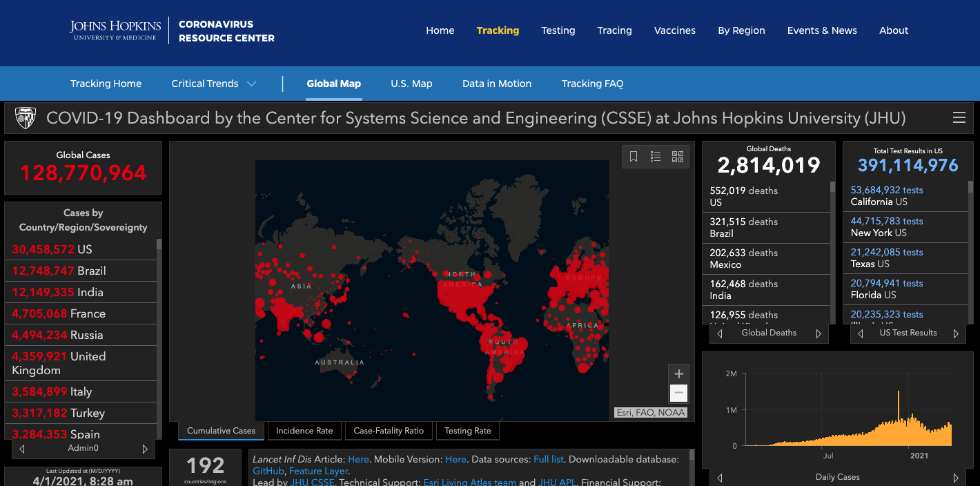This screenshot has width=980, height=486.
Task: Go to next panel after Global Deaths
Action: coord(819,333)
